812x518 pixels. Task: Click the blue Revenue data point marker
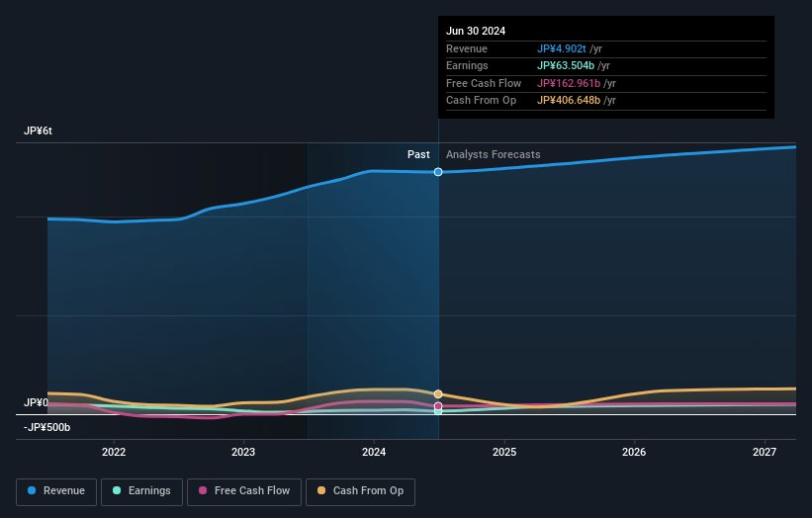(x=438, y=172)
